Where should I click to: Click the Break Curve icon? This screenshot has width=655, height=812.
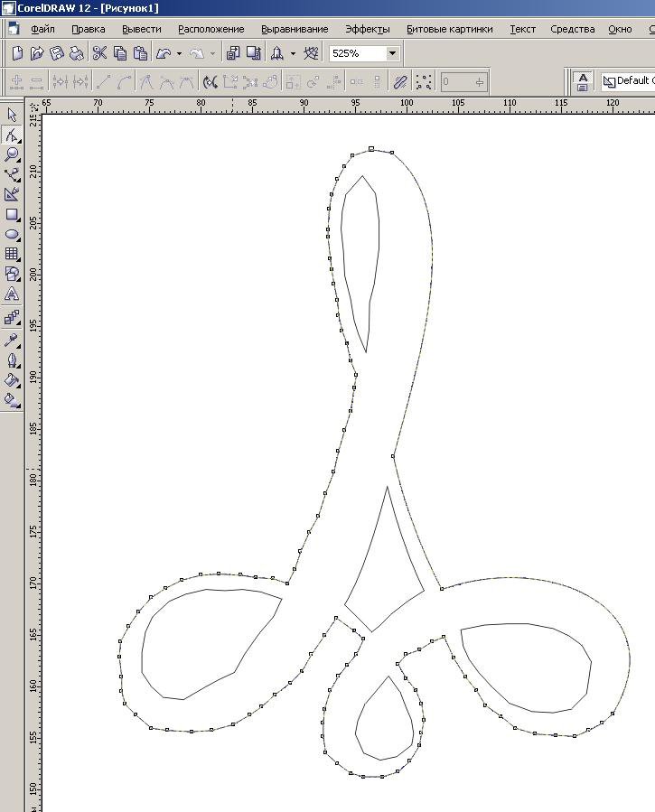[x=80, y=81]
